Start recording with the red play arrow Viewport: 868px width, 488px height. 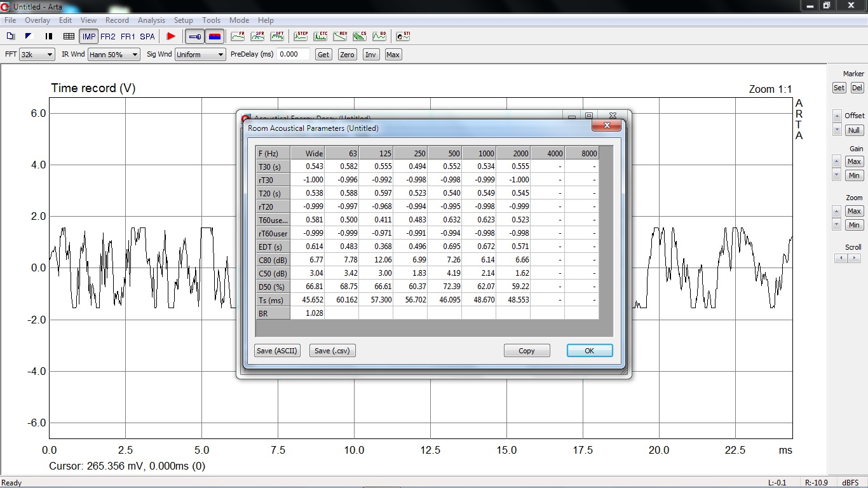pyautogui.click(x=170, y=36)
